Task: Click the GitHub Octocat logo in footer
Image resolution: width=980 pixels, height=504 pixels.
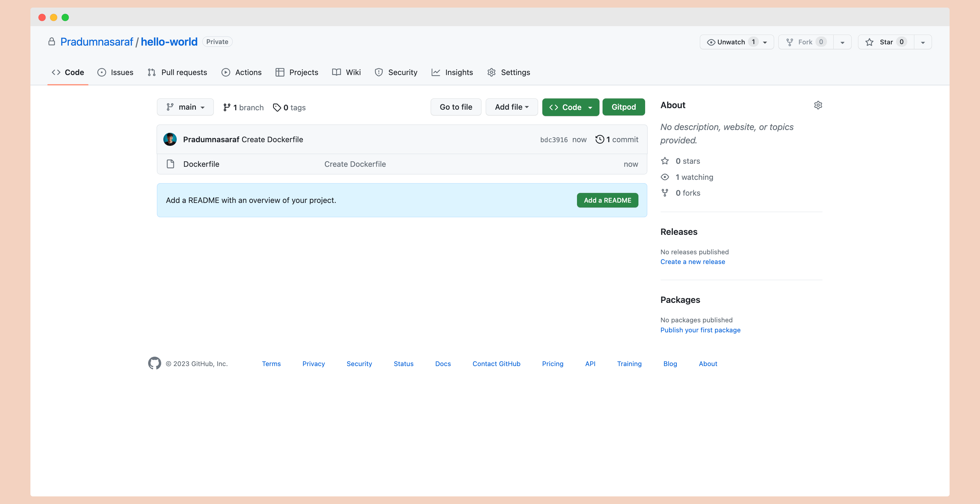Action: [x=155, y=363]
